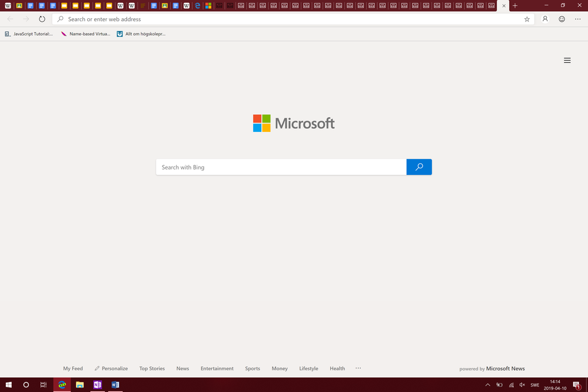Open Action Center notifications icon
This screenshot has height=392, width=588.
pos(577,385)
